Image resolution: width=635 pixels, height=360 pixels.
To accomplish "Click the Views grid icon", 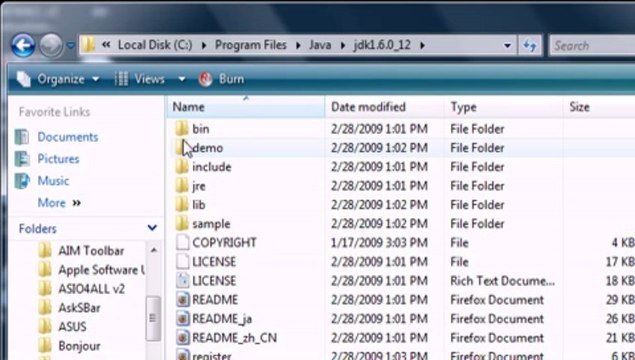I will coord(121,79).
